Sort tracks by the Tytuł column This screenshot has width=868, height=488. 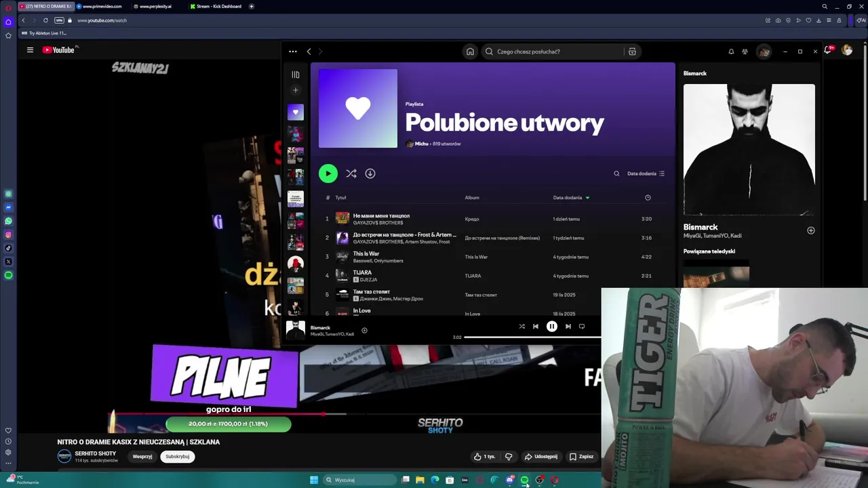click(x=340, y=198)
